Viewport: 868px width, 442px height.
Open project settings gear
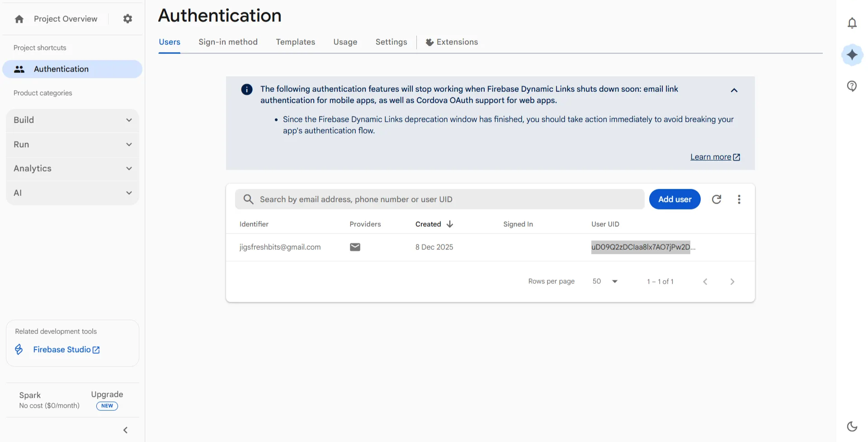pyautogui.click(x=128, y=19)
